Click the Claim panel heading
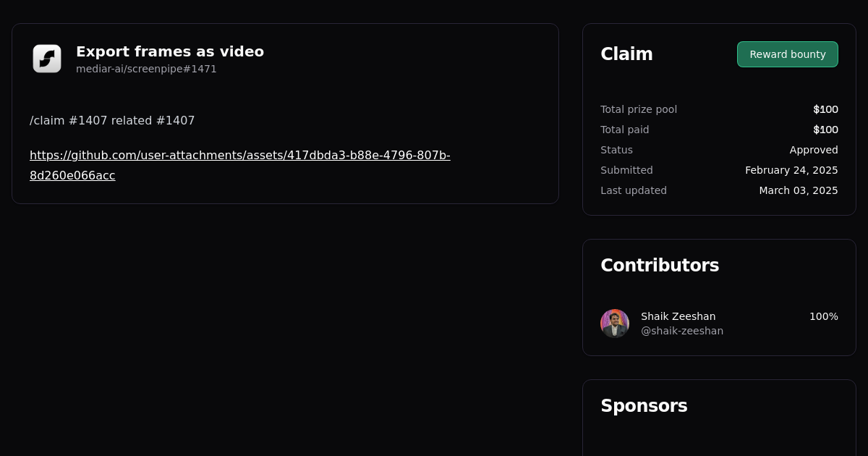This screenshot has width=868, height=456. click(x=626, y=54)
